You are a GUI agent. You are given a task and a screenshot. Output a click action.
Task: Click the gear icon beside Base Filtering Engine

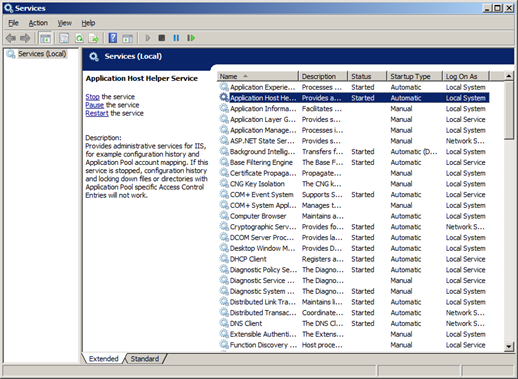pos(224,162)
